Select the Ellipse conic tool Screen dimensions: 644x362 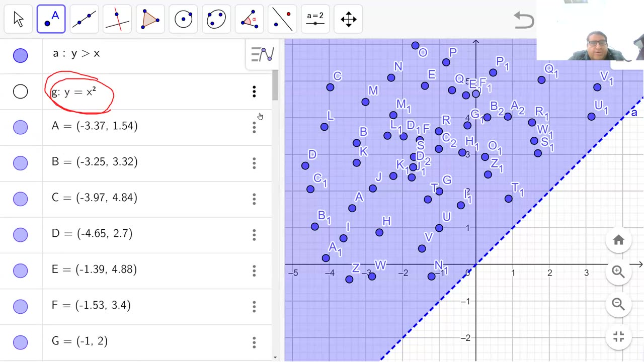(x=216, y=19)
